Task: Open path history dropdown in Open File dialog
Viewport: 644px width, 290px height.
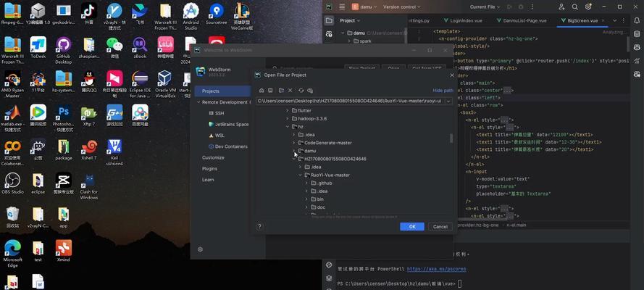Action: point(448,101)
